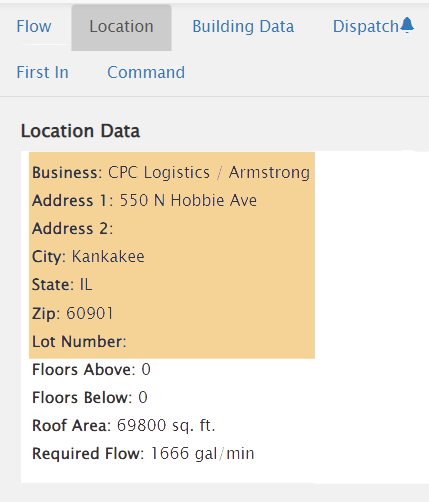Click the Roof Area 69800 sq. ft. line

tap(124, 426)
